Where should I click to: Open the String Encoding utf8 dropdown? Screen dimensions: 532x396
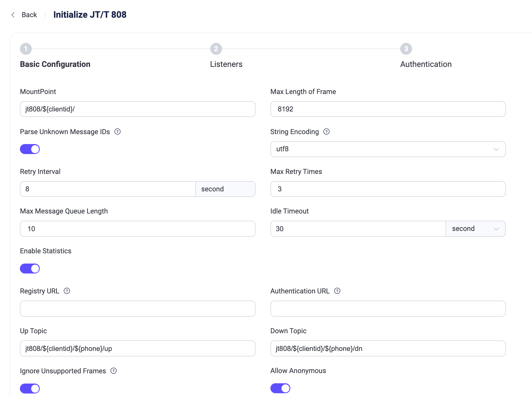pyautogui.click(x=388, y=149)
